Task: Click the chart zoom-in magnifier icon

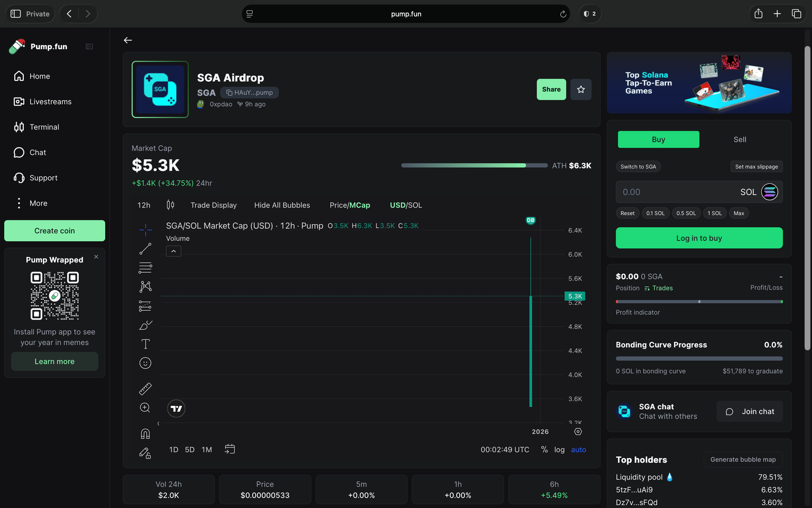Action: click(x=145, y=407)
